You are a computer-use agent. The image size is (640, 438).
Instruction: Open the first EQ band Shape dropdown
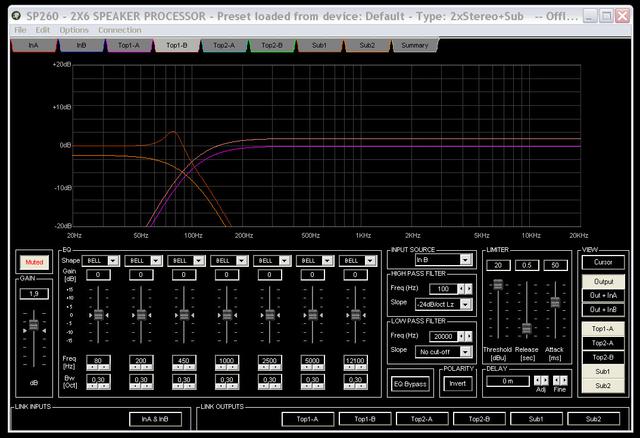[x=112, y=260]
